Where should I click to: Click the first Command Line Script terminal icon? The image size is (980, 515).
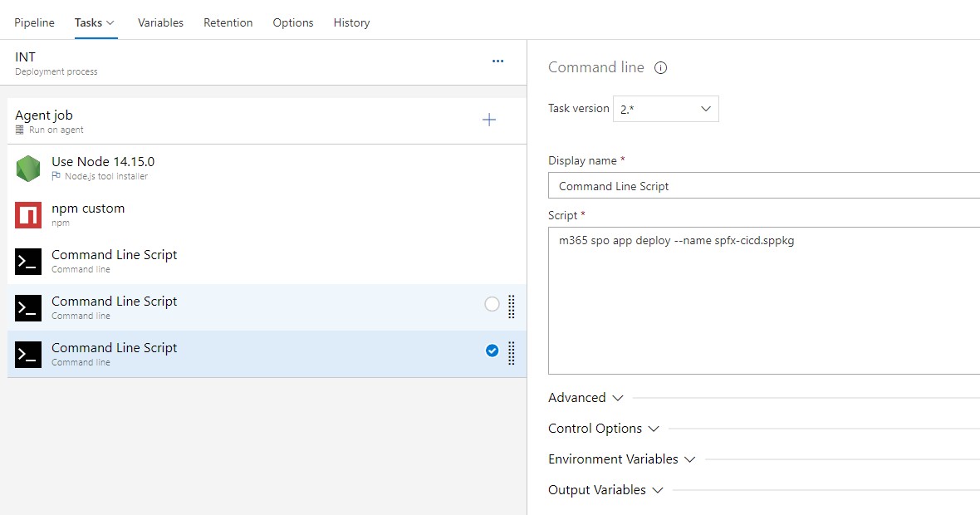(28, 262)
